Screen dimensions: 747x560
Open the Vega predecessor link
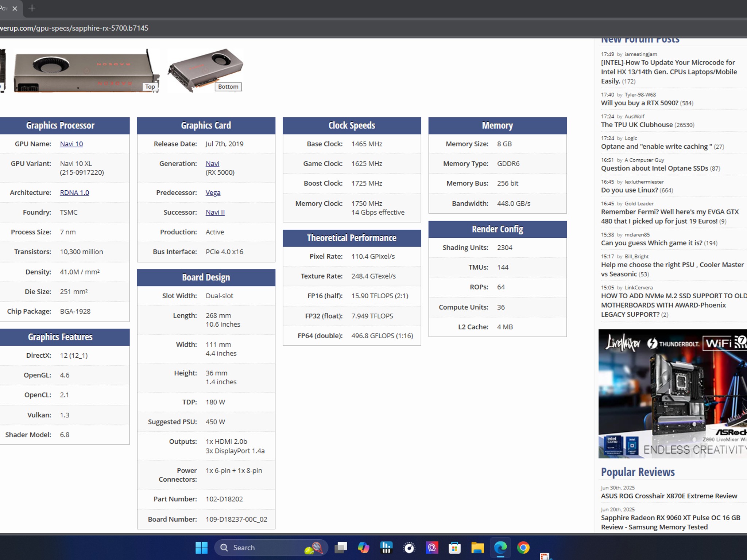click(213, 192)
